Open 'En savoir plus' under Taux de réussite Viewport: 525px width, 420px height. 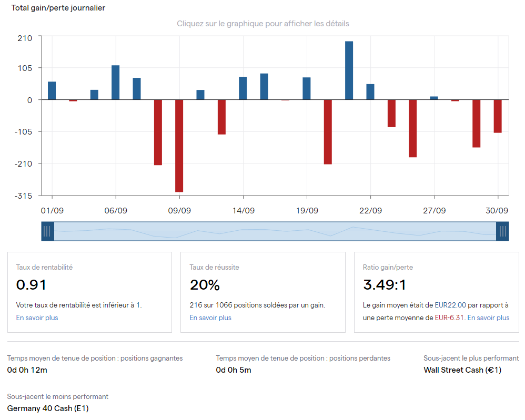tap(210, 317)
